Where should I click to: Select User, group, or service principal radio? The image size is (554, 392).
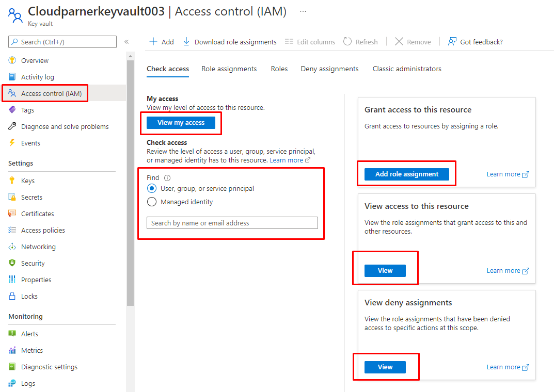152,189
